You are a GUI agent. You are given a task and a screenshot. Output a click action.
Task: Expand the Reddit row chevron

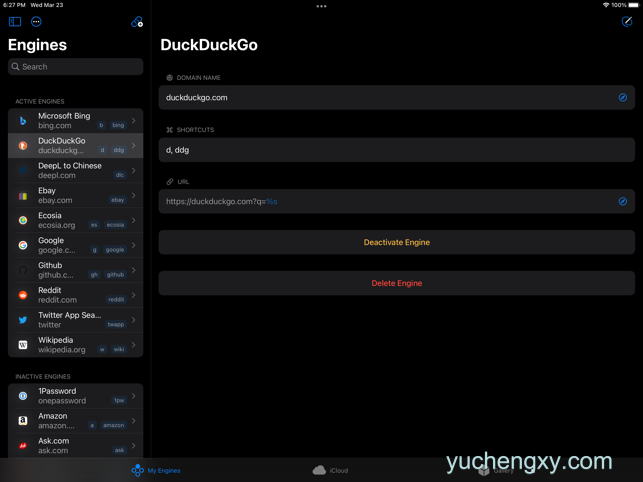[x=134, y=295]
